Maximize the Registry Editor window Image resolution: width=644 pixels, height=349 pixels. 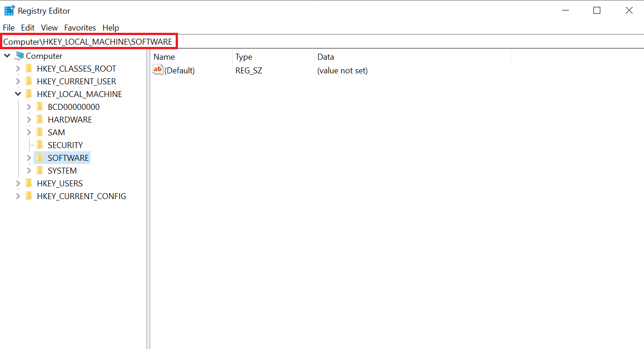[x=597, y=10]
